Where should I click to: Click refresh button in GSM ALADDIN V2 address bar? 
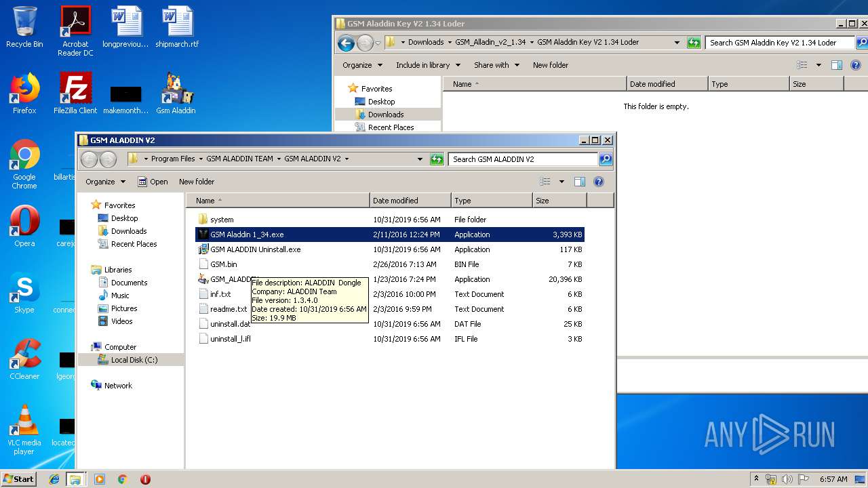pyautogui.click(x=437, y=159)
